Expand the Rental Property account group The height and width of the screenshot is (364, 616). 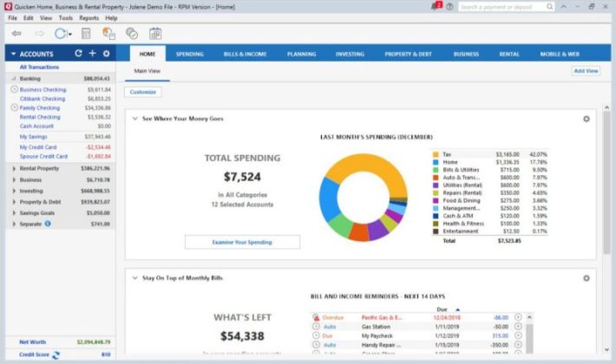(x=15, y=168)
